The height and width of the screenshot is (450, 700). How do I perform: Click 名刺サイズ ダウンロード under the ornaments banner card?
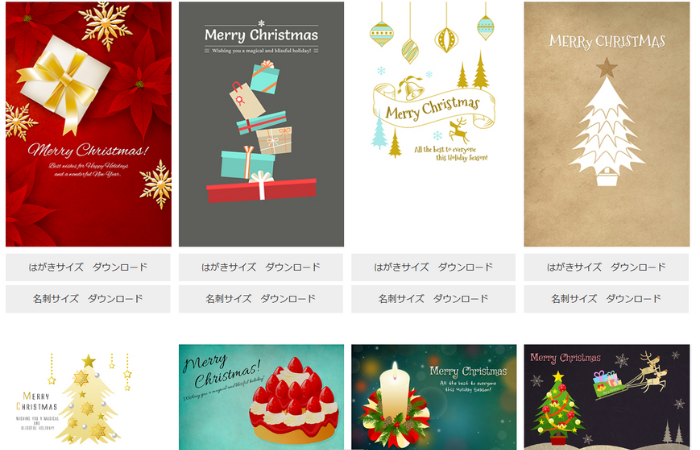[433, 299]
